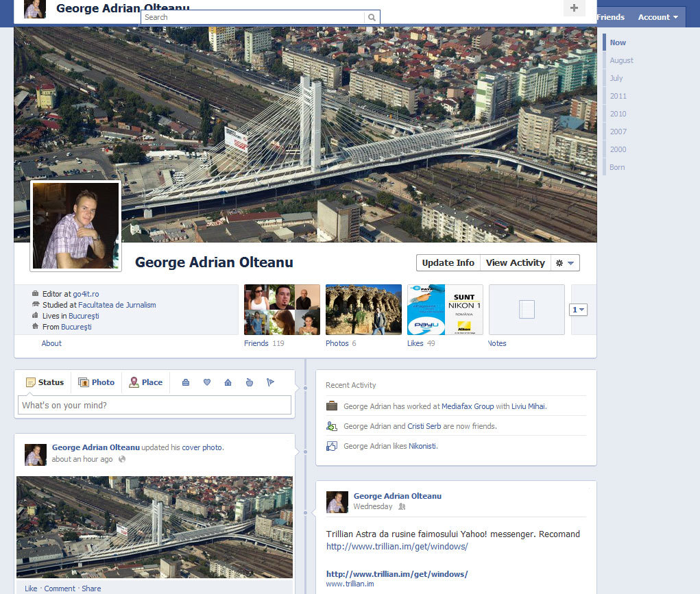This screenshot has height=594, width=700.
Task: Select the Health life event apple icon
Action: point(249,382)
